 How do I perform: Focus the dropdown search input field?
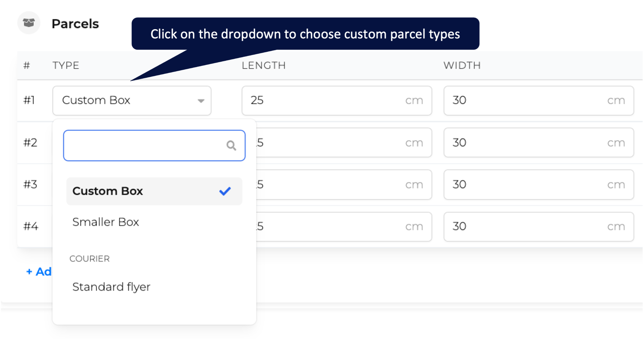point(154,145)
